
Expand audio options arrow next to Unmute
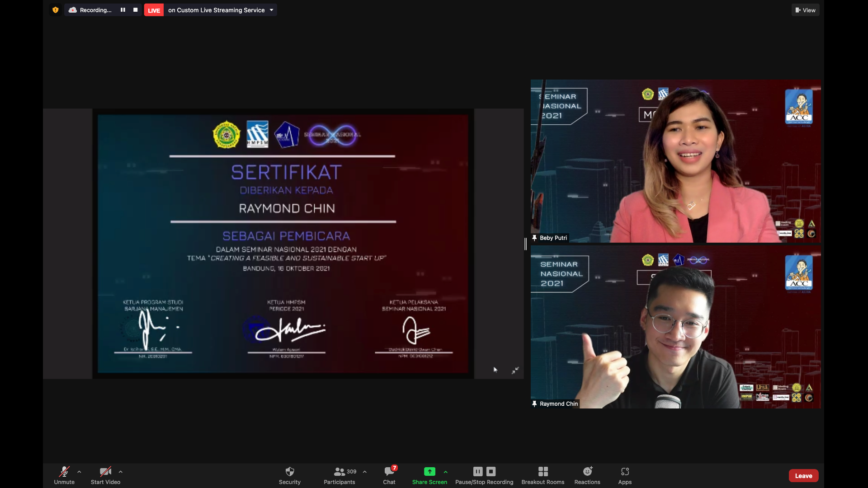79,472
